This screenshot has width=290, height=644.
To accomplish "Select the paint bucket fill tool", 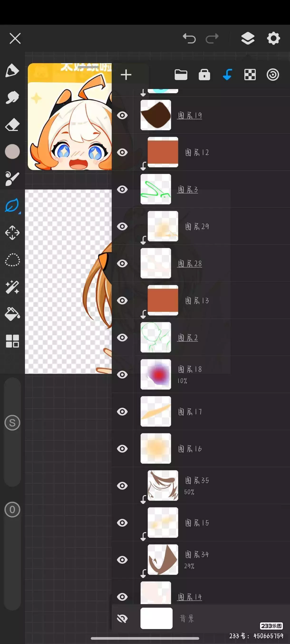I will pos(12,314).
